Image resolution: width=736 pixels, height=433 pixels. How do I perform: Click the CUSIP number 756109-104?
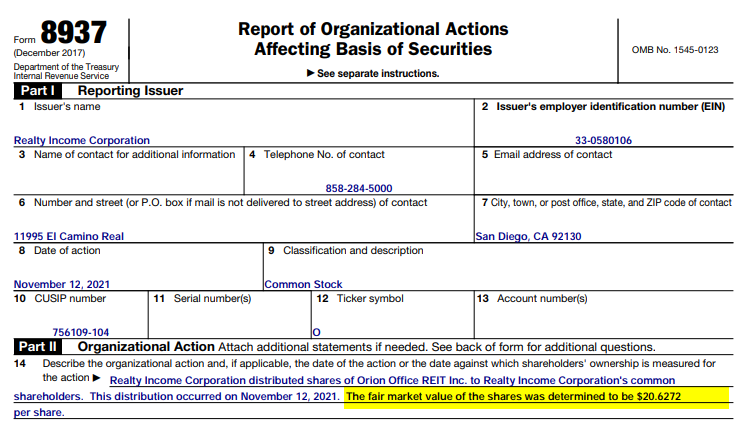pyautogui.click(x=81, y=332)
